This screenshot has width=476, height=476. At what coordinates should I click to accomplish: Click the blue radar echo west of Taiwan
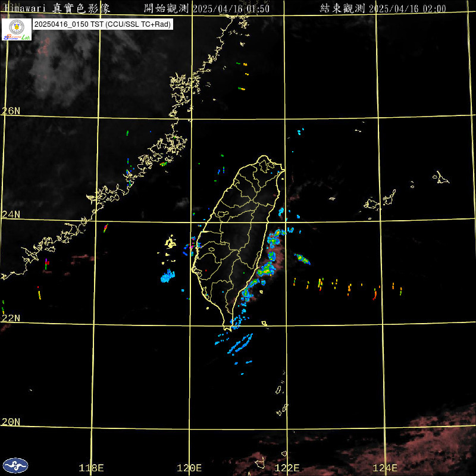tap(168, 276)
